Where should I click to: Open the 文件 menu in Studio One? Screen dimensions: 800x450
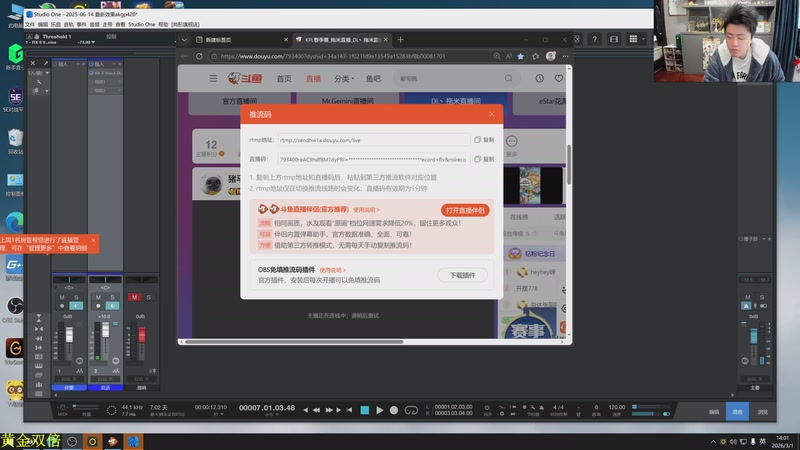pyautogui.click(x=30, y=24)
